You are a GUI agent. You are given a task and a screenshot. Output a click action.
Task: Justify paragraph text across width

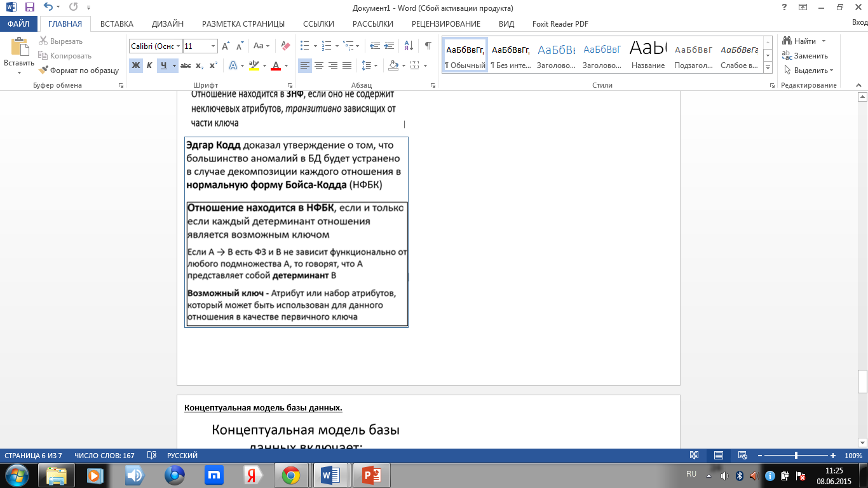point(347,65)
